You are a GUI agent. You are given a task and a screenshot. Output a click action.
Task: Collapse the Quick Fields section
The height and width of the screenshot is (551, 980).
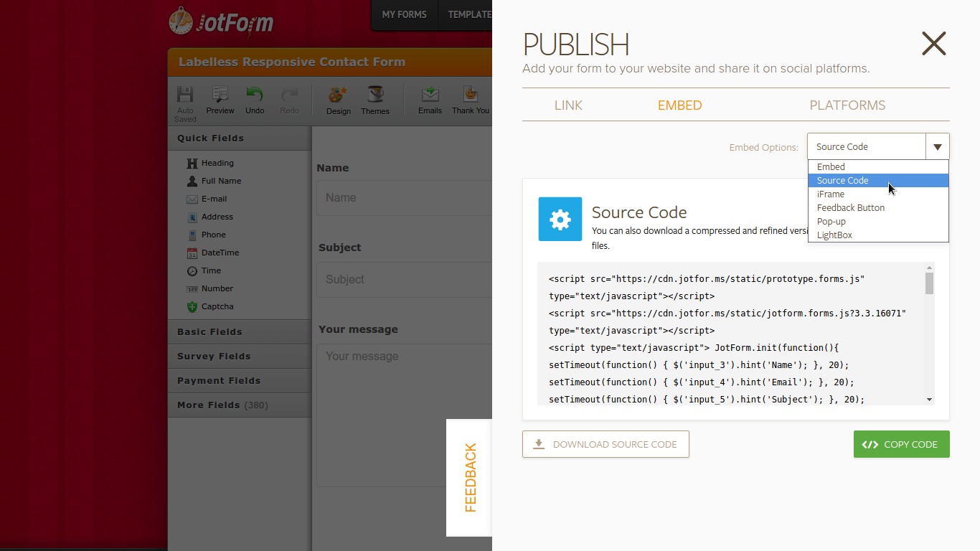click(x=240, y=138)
